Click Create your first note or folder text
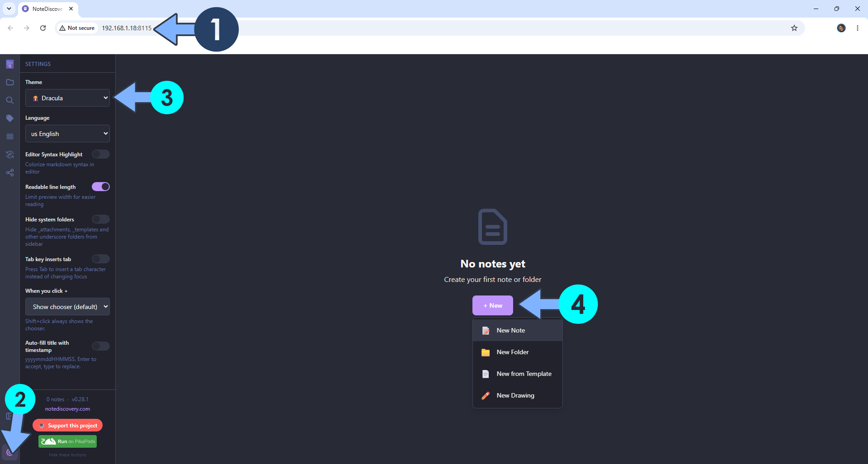Image resolution: width=868 pixels, height=464 pixels. (x=493, y=280)
